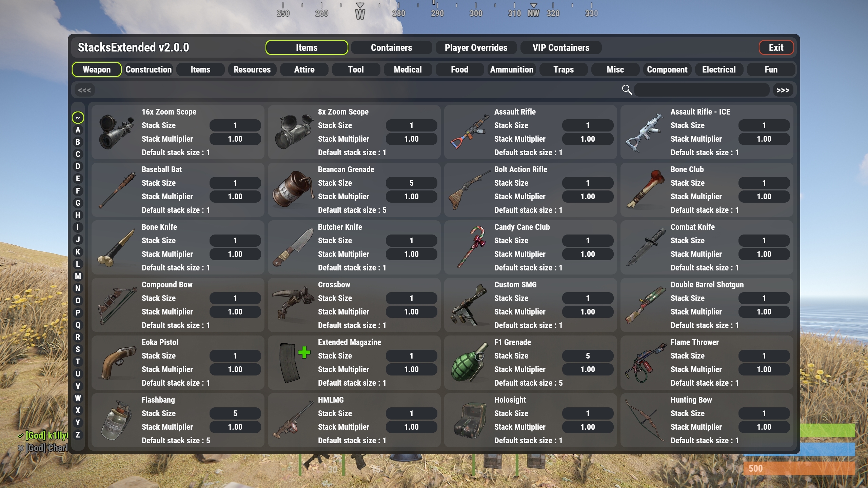
Task: Filter items by letter M
Action: point(78,276)
